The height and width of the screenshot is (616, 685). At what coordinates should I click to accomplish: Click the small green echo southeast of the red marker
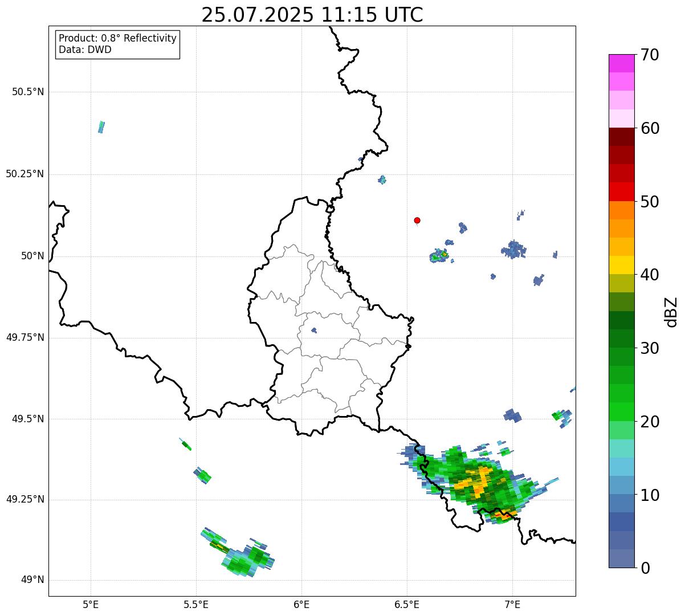pyautogui.click(x=440, y=255)
